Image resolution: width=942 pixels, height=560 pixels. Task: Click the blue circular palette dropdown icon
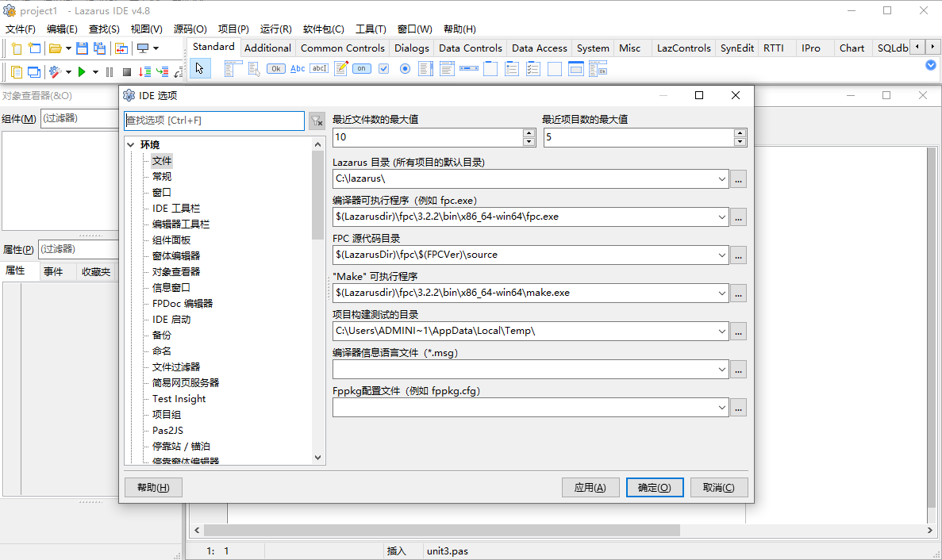point(931,65)
